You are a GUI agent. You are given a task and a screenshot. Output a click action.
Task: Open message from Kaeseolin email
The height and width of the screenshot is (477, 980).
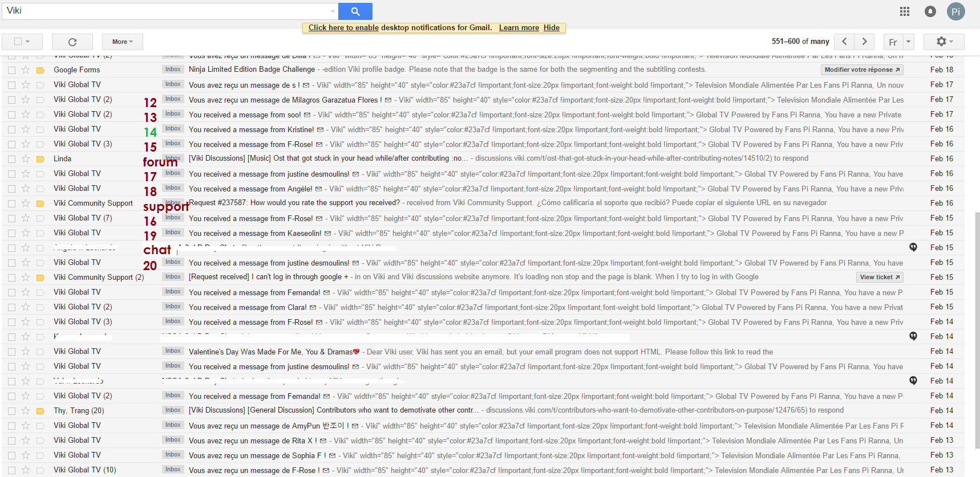[256, 233]
